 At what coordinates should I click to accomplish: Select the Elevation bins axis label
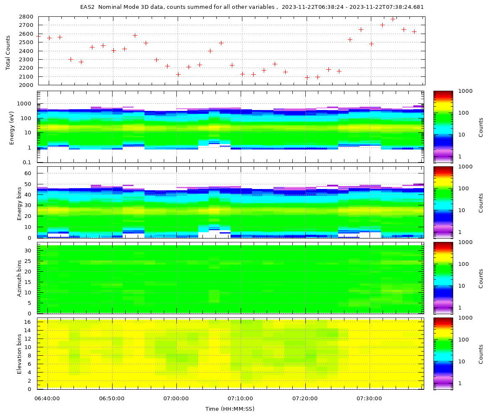pyautogui.click(x=18, y=353)
